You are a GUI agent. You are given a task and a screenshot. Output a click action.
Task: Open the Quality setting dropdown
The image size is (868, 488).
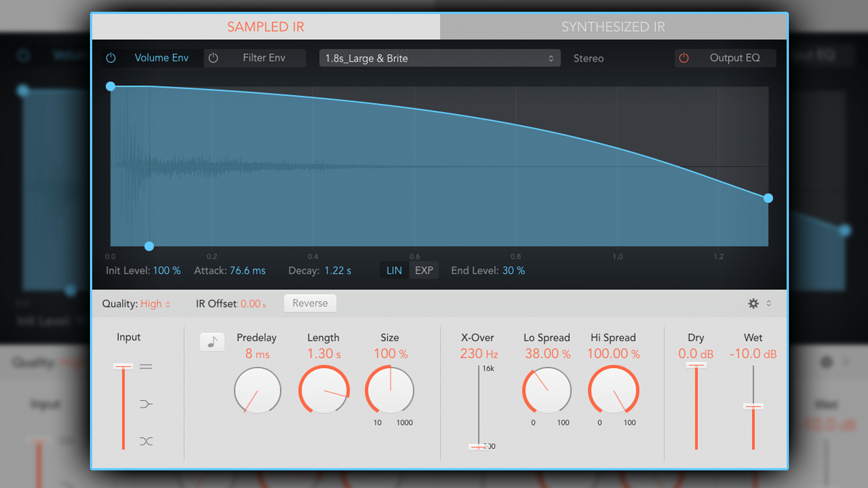[x=154, y=304]
